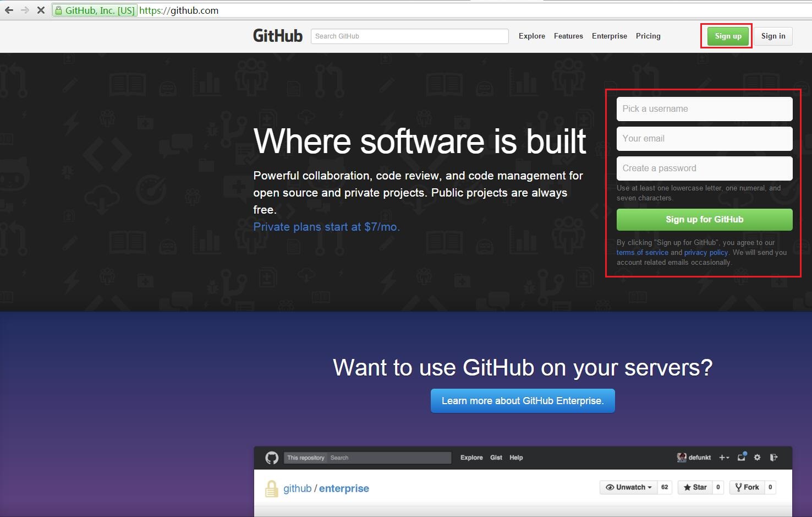This screenshot has height=517, width=812.
Task: Click the green padlock security icon
Action: [x=59, y=10]
